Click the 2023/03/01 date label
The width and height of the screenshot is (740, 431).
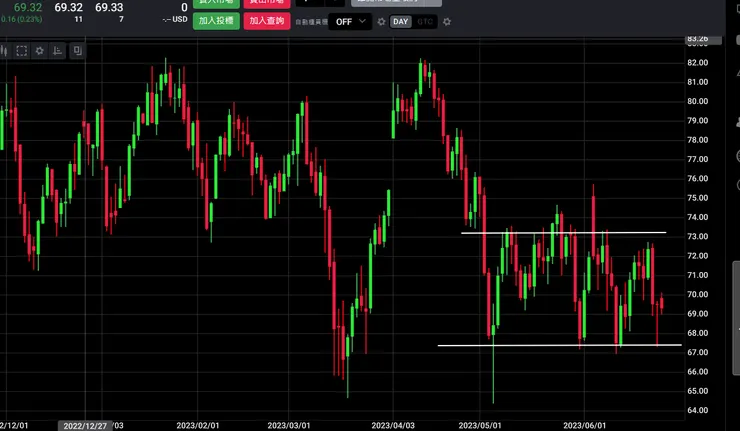click(289, 425)
